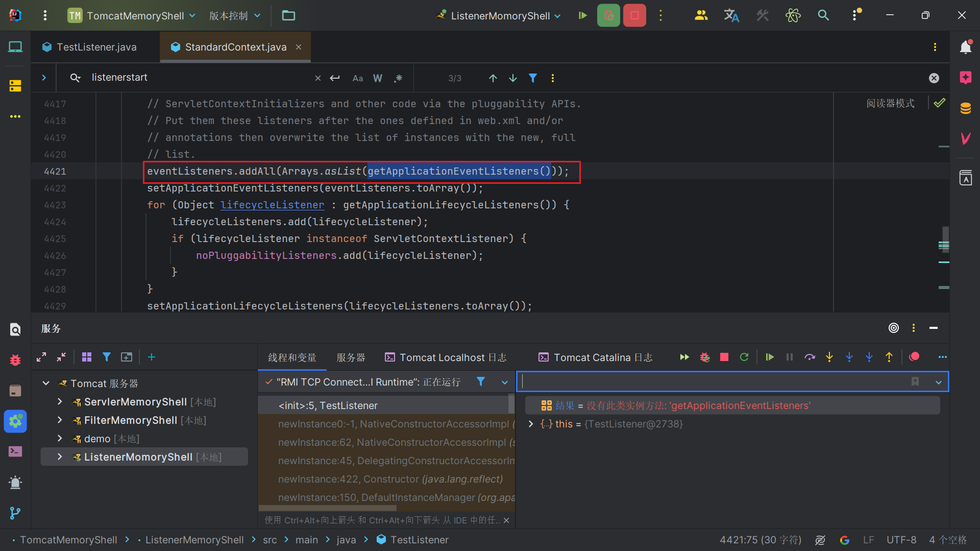Viewport: 980px width, 551px height.
Task: Toggle Regex option in search bar
Action: pos(398,78)
